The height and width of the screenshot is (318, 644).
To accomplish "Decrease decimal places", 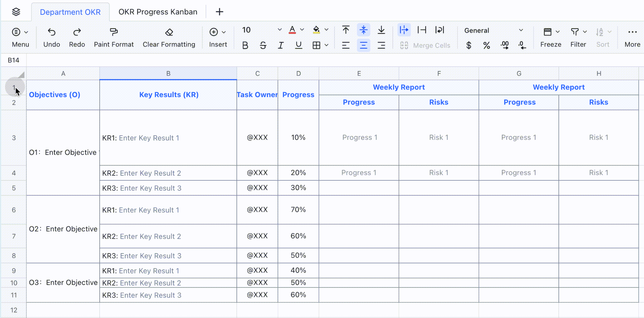I will coord(522,46).
